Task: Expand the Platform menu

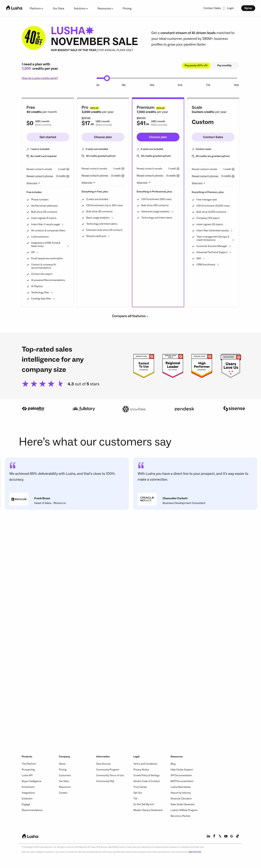Action: [36, 9]
